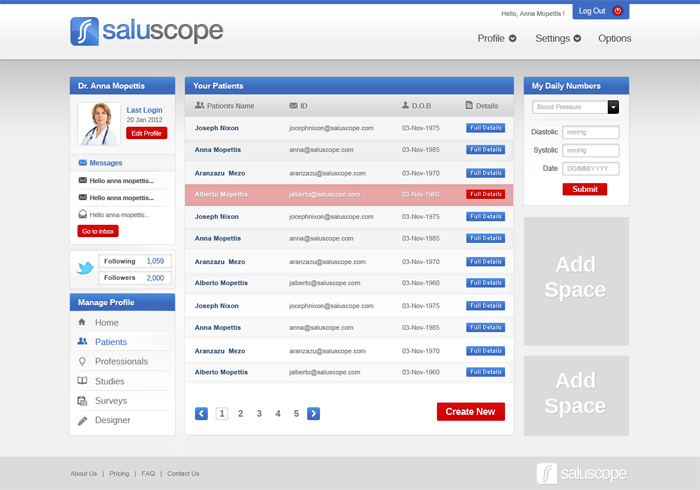The height and width of the screenshot is (490, 700).
Task: Go to next page with right arrow
Action: [x=313, y=414]
